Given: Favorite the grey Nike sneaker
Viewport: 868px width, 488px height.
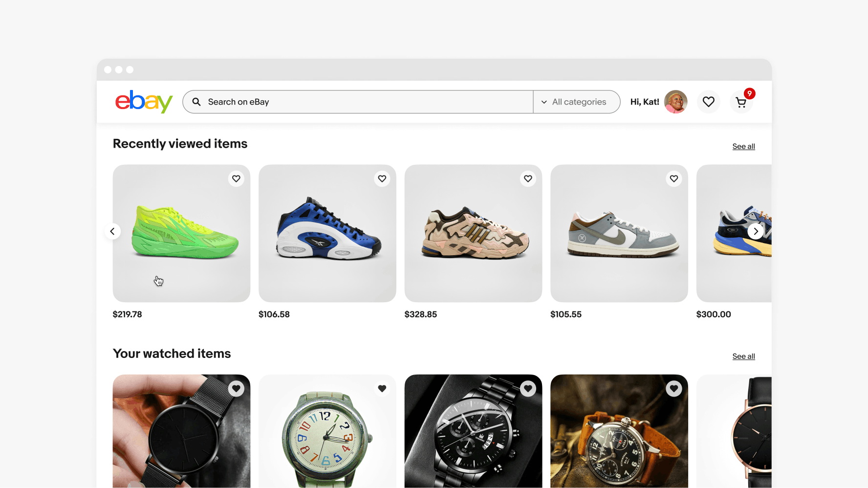Looking at the screenshot, I should pyautogui.click(x=674, y=179).
